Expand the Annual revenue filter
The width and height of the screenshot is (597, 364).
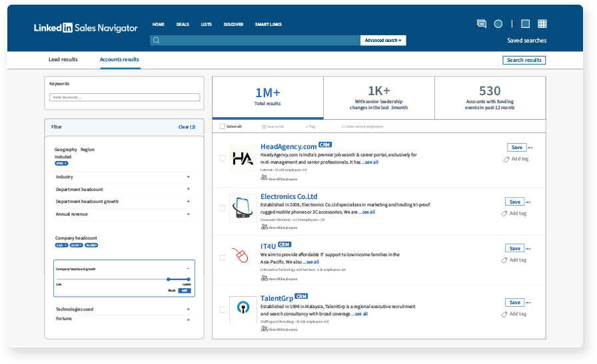point(188,214)
